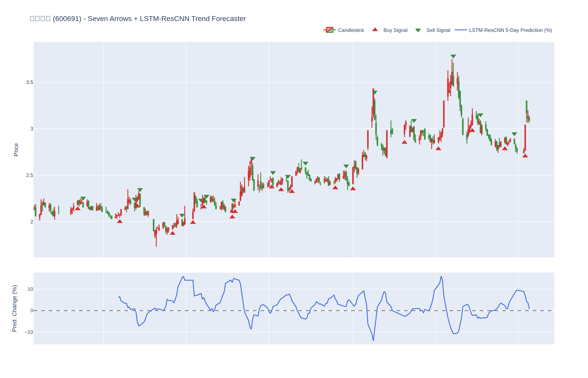Click the lowest buy signal marker below price 2
588x378 pixels.
pos(173,233)
